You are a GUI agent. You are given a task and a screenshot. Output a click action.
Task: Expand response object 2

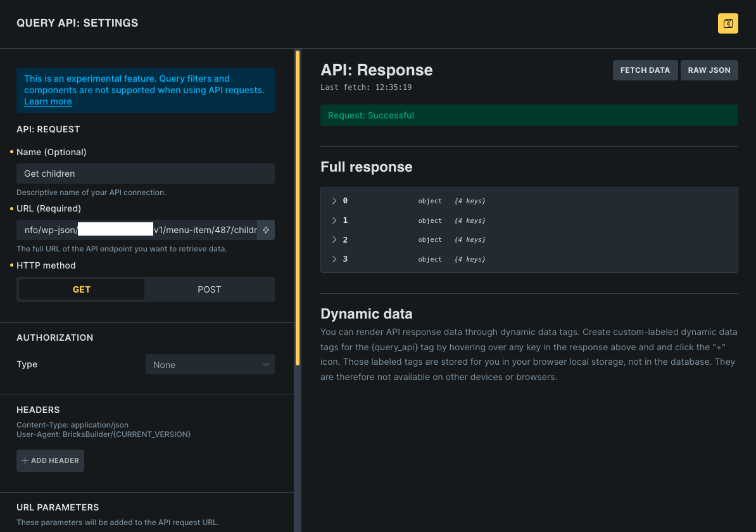[334, 239]
